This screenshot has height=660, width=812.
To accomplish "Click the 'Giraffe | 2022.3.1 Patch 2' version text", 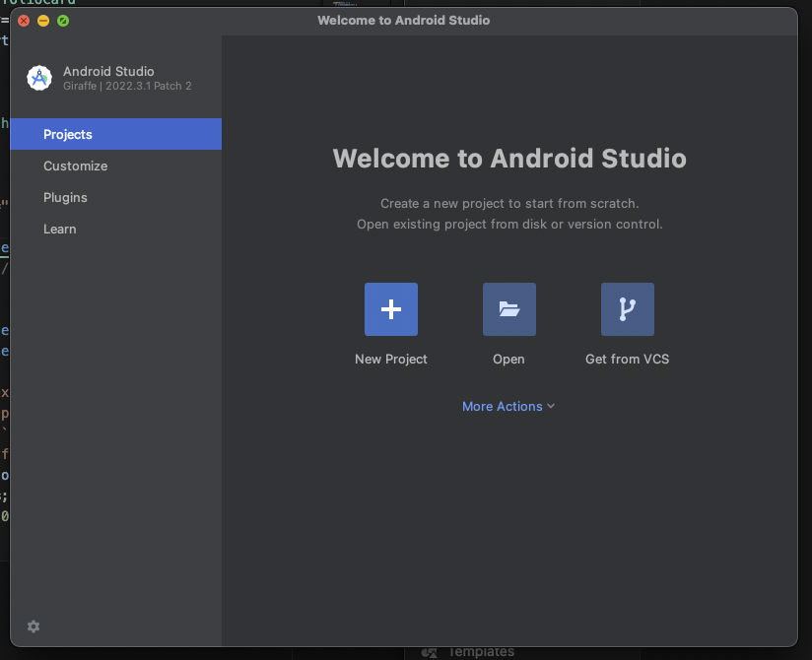I will [x=127, y=86].
